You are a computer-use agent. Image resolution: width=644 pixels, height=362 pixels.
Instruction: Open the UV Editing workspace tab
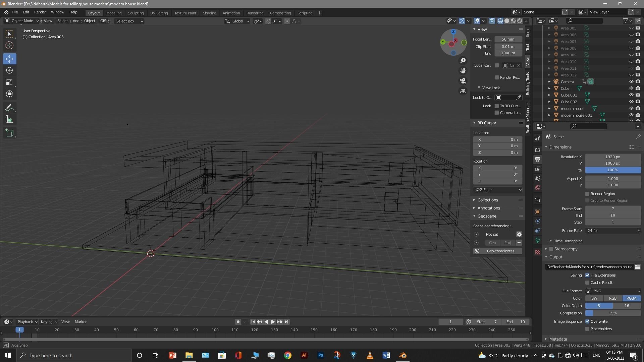[159, 13]
